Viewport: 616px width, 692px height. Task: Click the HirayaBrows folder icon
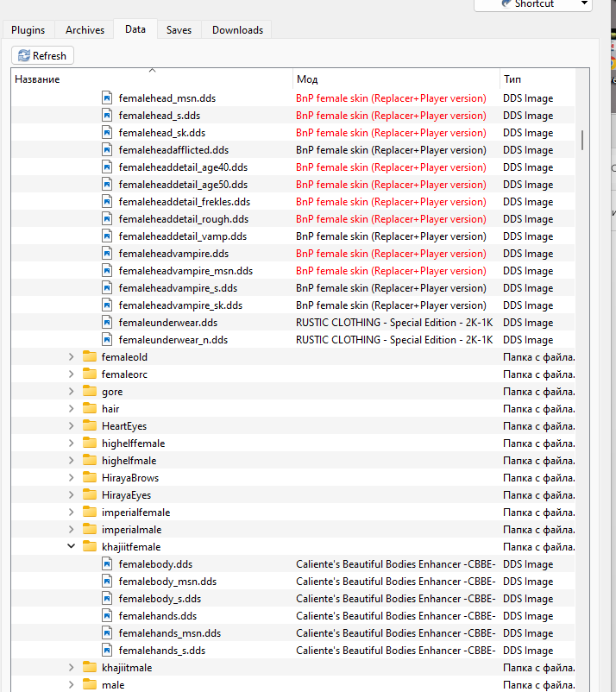[89, 477]
